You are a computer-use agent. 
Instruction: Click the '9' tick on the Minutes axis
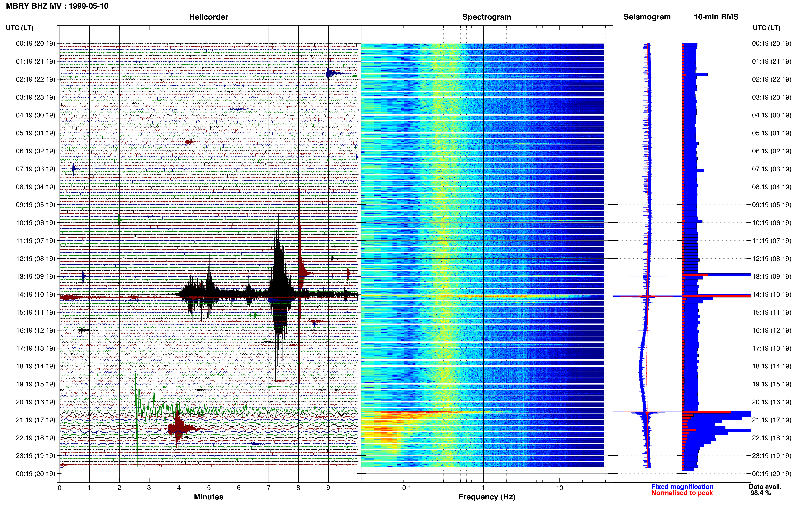coord(328,488)
